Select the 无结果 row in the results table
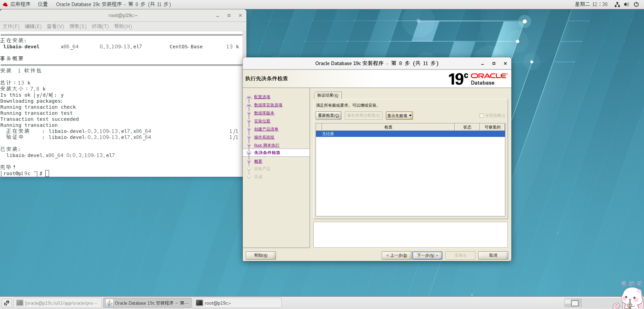The image size is (644, 309). (x=410, y=134)
